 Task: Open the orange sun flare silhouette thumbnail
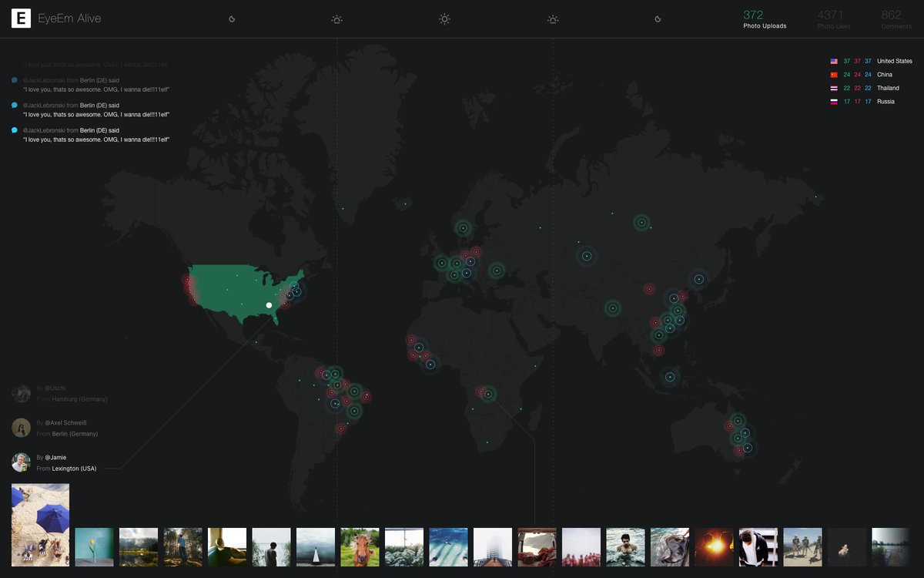tap(714, 547)
